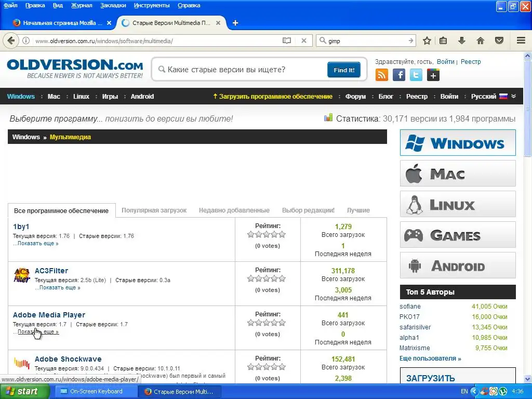
Task: Open the Adobe Media Player title link
Action: [x=49, y=315]
